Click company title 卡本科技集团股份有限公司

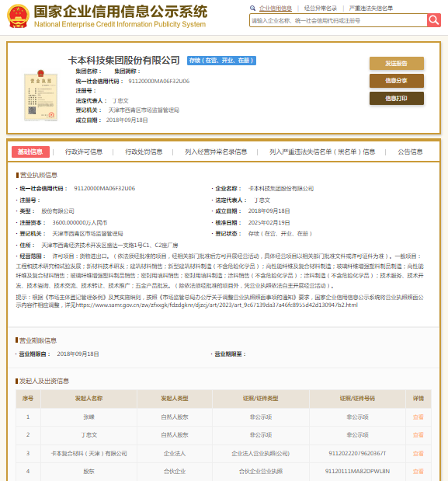pos(123,60)
